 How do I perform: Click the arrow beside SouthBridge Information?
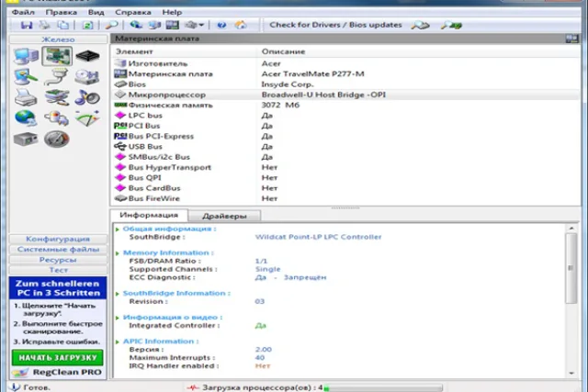(x=118, y=294)
